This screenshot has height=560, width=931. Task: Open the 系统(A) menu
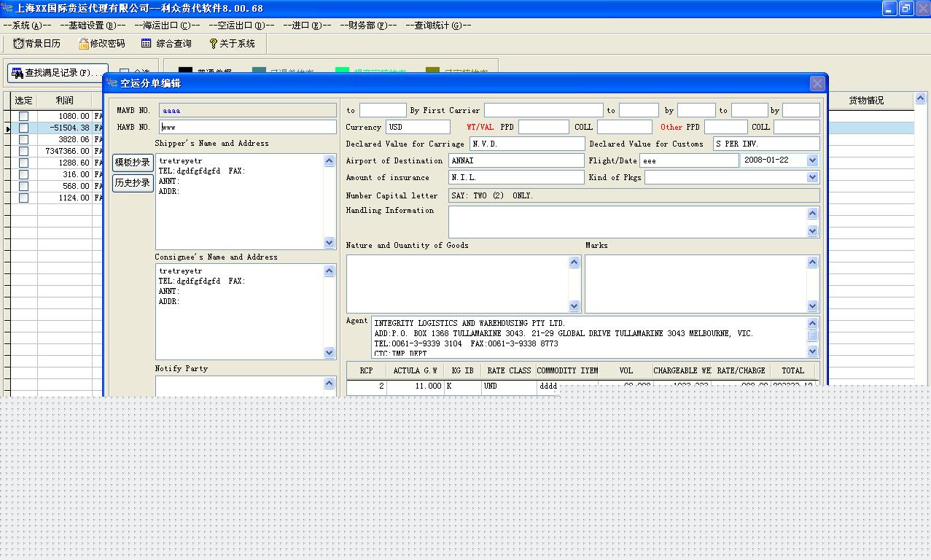point(27,26)
